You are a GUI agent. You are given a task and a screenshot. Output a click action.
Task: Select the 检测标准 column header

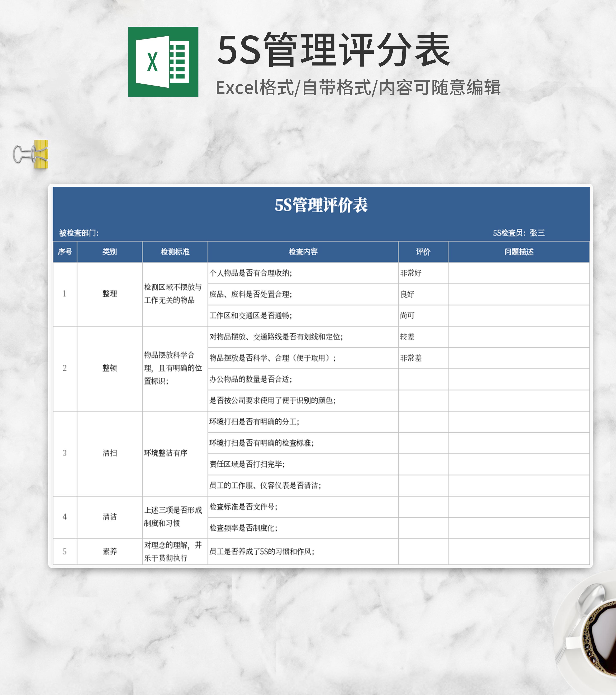click(x=175, y=252)
